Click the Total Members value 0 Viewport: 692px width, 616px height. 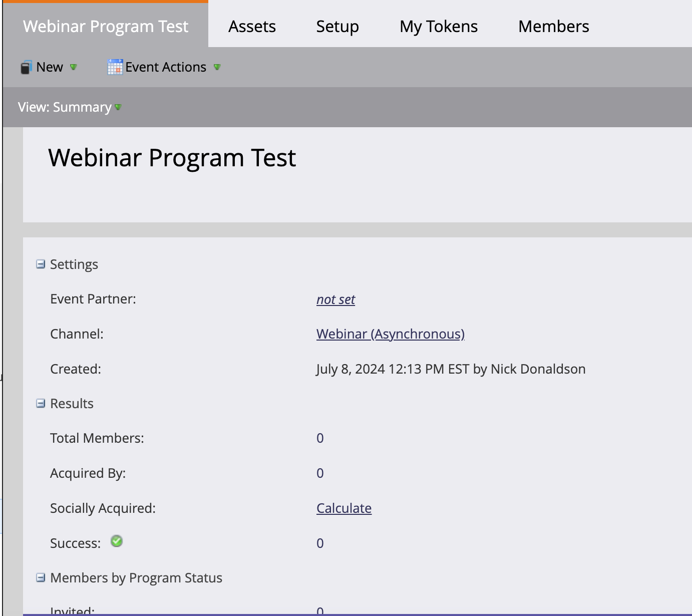point(320,438)
